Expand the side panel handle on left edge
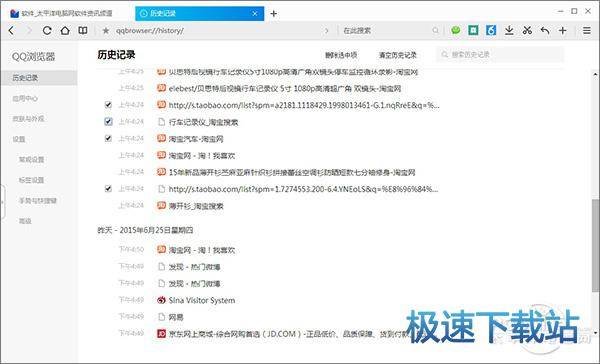600x364 pixels. coord(2,202)
